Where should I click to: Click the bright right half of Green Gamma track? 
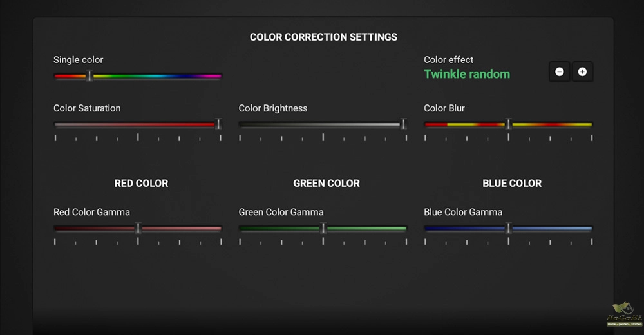367,228
